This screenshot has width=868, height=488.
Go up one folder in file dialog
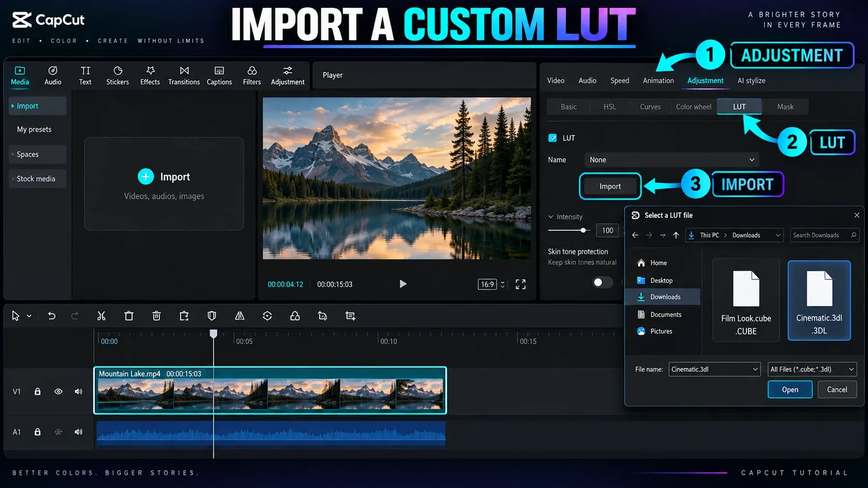click(676, 235)
